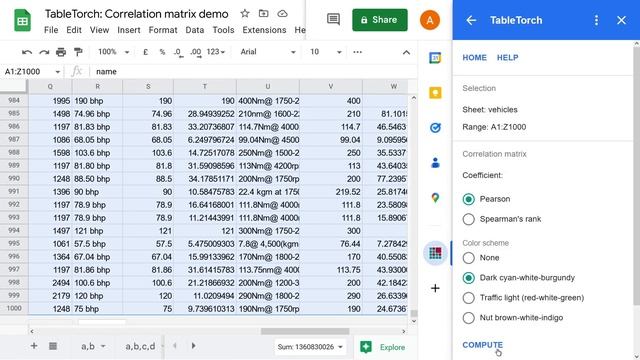Click horizontal scrollbar thumb in sheet
Screen dimensions: 640x360
(305, 331)
